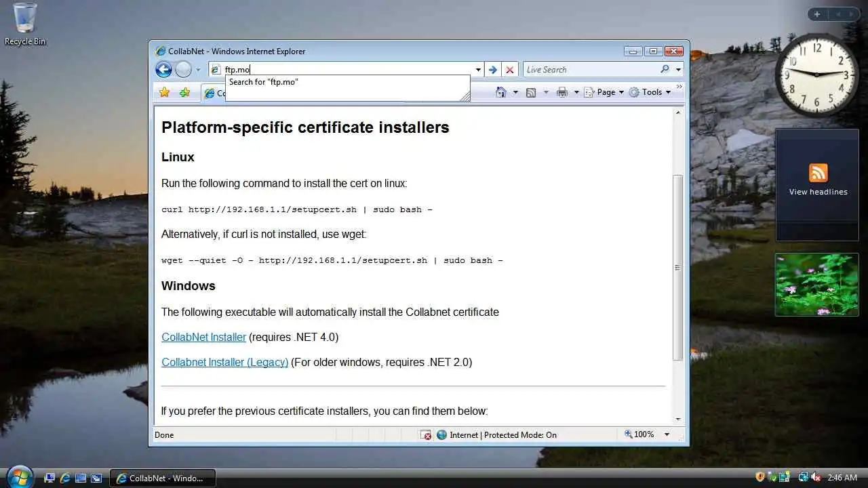Screen dimensions: 868x488
Task: Click the sidebar next gadgets arrow
Action: coord(852,14)
